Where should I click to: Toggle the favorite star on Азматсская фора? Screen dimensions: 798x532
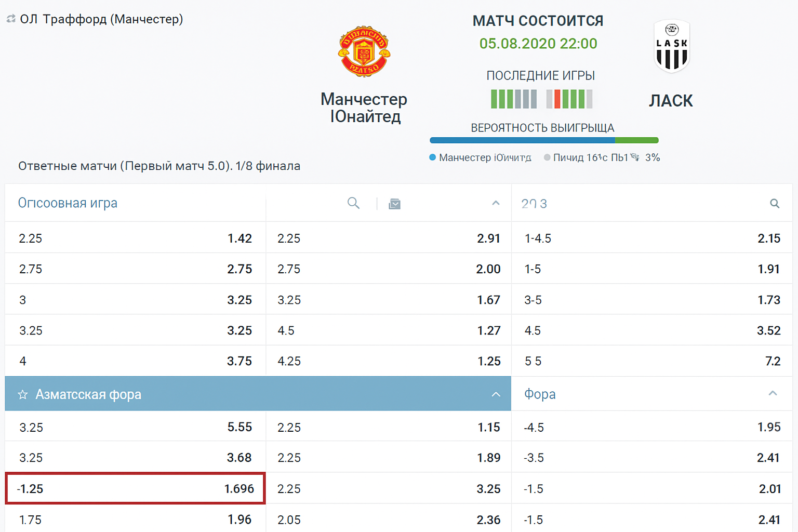[23, 395]
